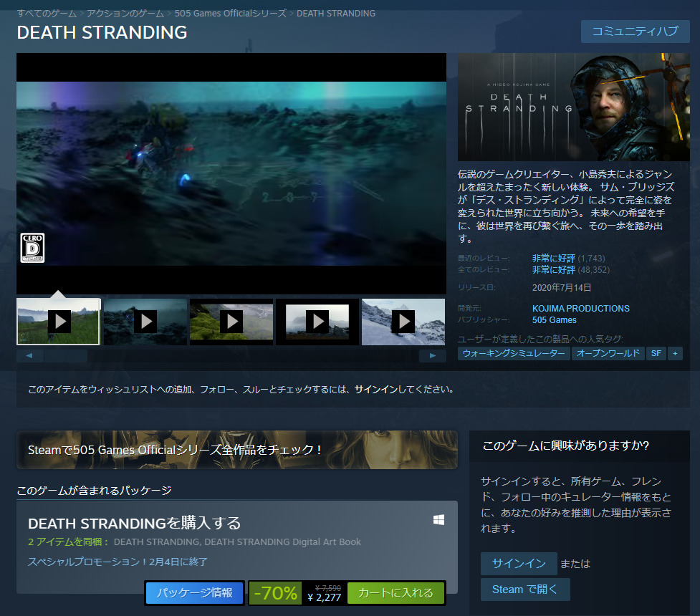This screenshot has height=616, width=700.
Task: Click the DEATH STRANDINGを購入する heading
Action: pos(135,523)
